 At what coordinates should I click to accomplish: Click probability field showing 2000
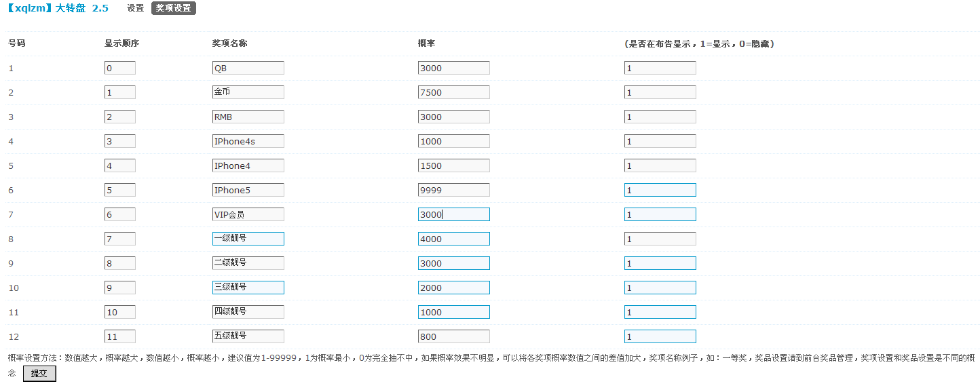[x=454, y=288]
